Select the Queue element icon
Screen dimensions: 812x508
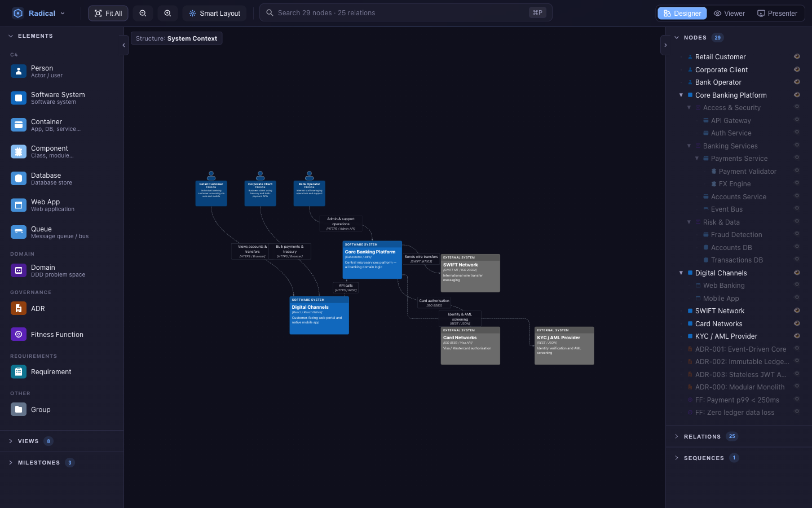click(x=19, y=232)
